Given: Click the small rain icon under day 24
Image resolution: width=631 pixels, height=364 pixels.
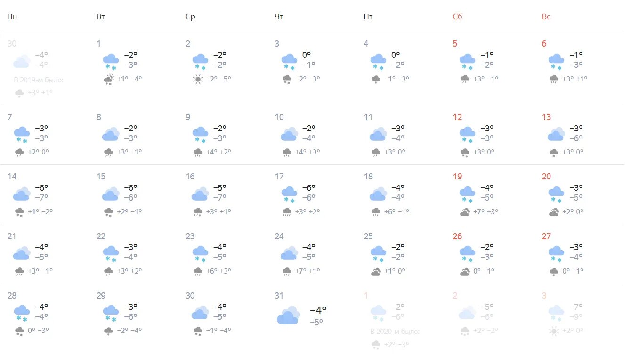Looking at the screenshot, I should (287, 271).
